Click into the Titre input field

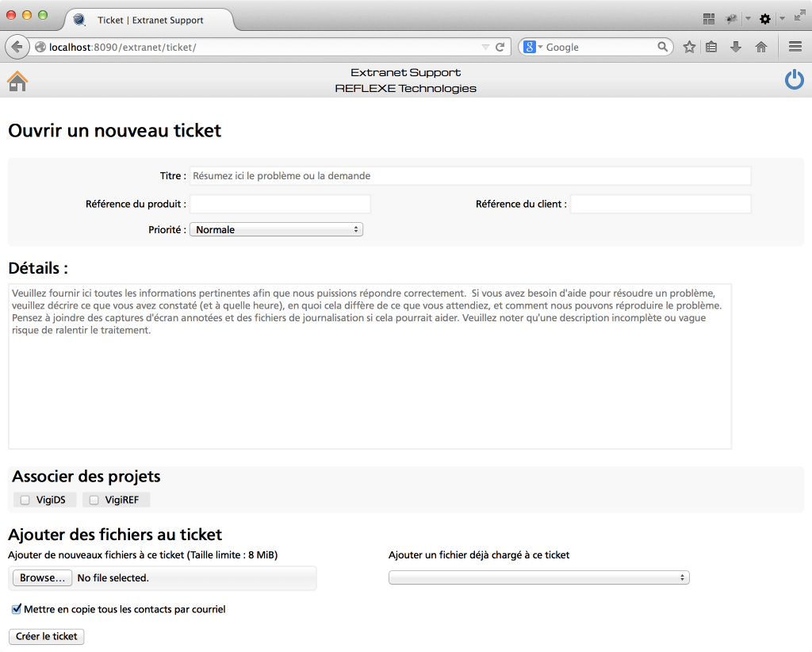click(x=470, y=175)
